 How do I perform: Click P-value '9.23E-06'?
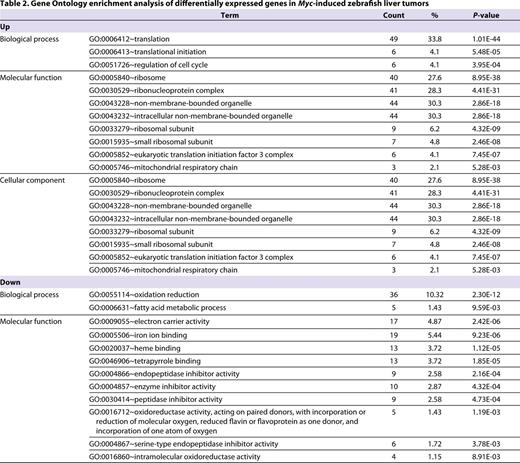[x=486, y=335]
